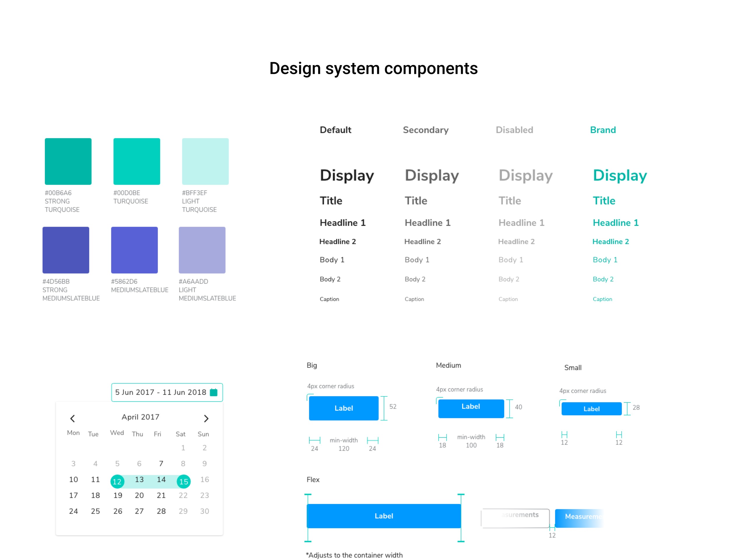Select April 12 in the calendar
Image resolution: width=747 pixels, height=560 pixels.
point(117,481)
